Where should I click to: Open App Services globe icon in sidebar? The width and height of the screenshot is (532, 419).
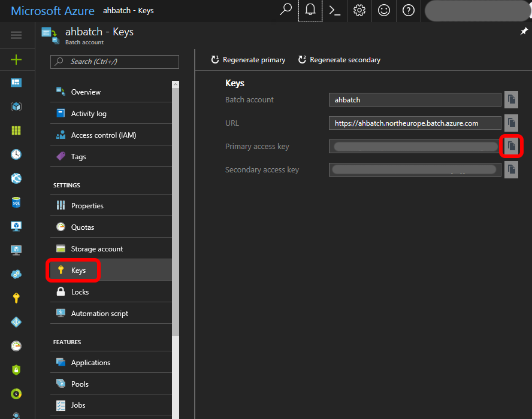coord(16,178)
